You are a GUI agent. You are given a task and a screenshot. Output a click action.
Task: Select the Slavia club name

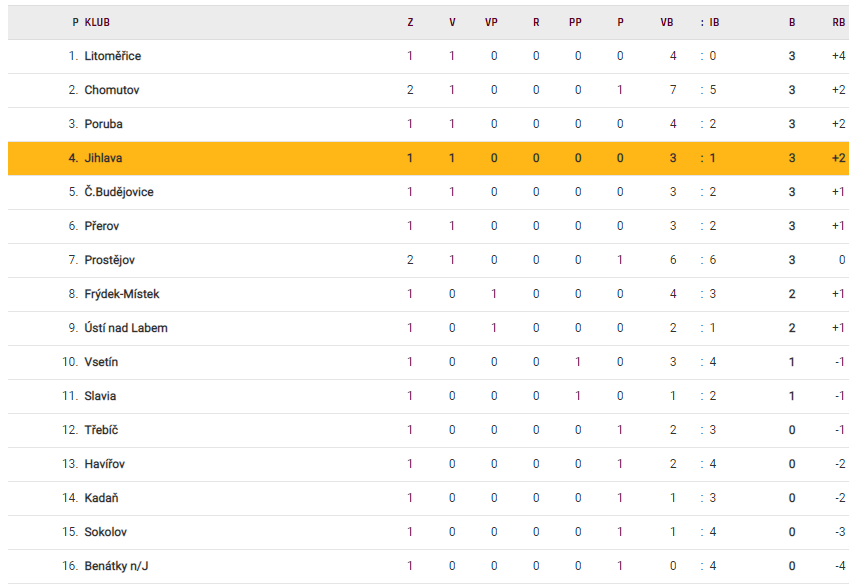pos(100,396)
